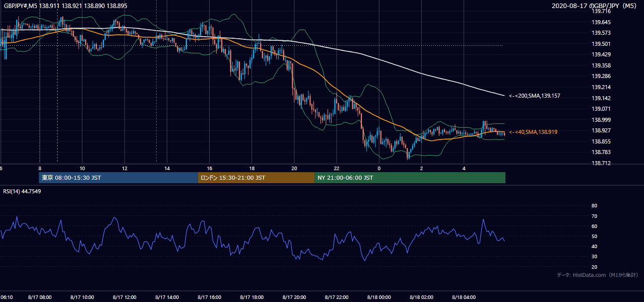Click hour marker 2 under the price chart
The image size is (644, 302).
421,169
